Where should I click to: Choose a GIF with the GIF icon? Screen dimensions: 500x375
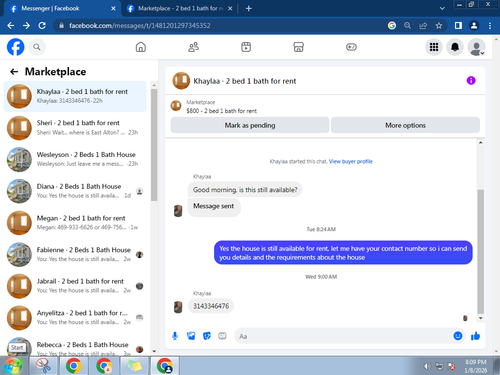click(222, 336)
